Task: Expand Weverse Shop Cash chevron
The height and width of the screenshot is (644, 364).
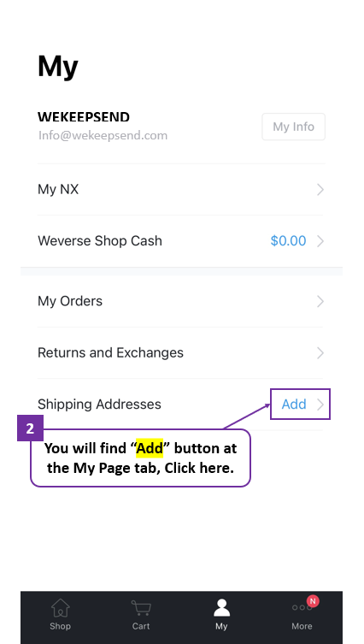Action: [x=320, y=241]
